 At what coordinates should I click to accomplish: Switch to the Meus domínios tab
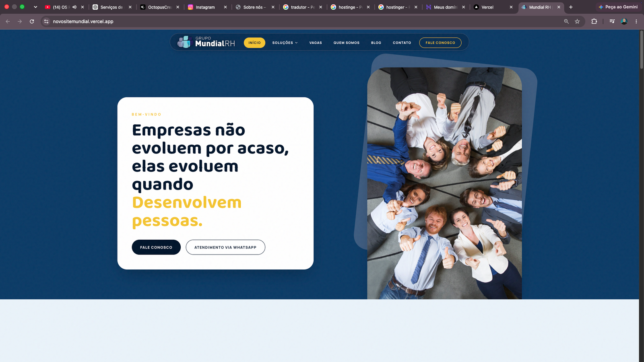[x=445, y=7]
